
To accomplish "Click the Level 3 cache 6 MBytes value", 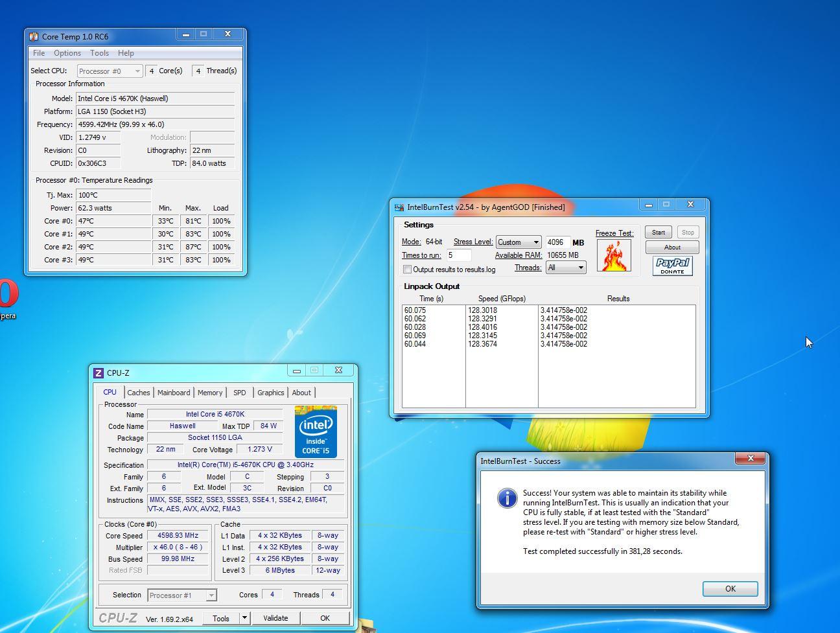I will click(x=280, y=571).
